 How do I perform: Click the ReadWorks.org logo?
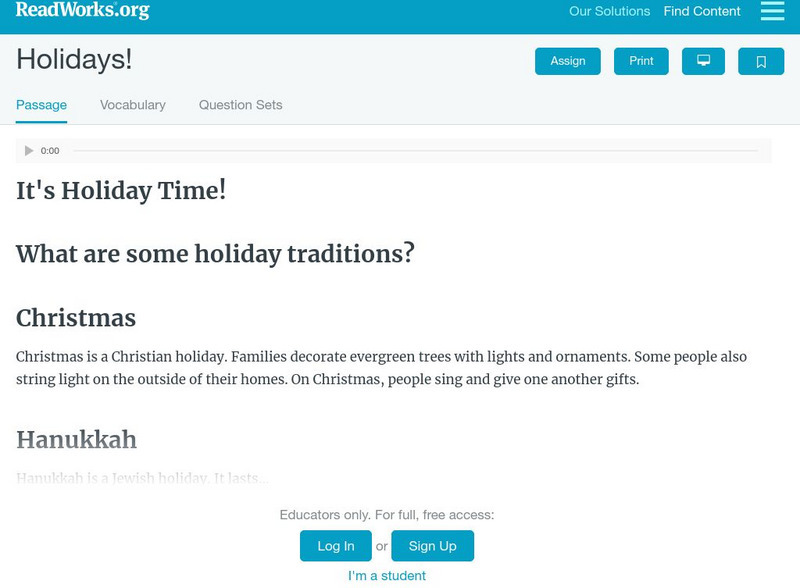83,11
